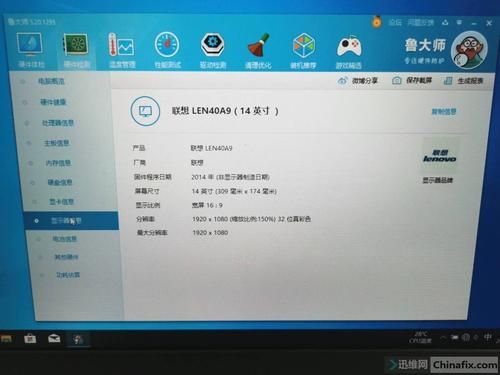Open Mail icon in Windows taskbar

54,339
